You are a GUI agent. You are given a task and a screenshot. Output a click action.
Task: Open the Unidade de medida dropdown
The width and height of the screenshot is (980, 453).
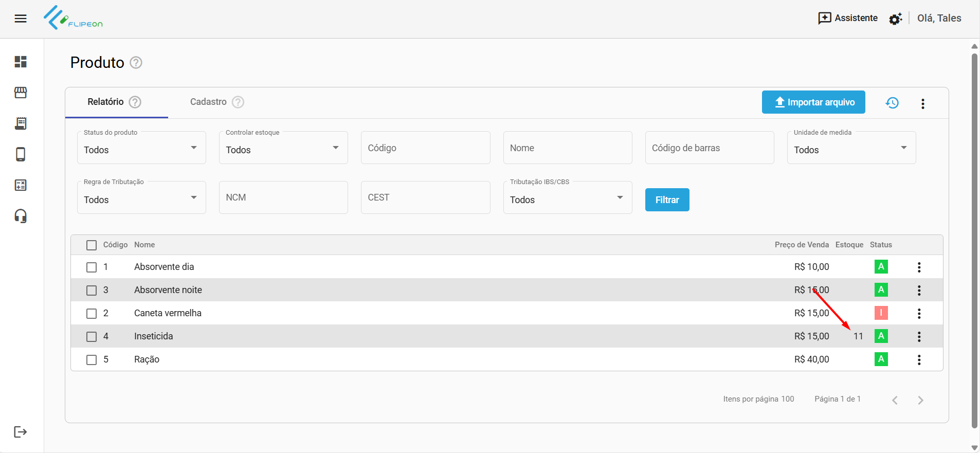[851, 148]
